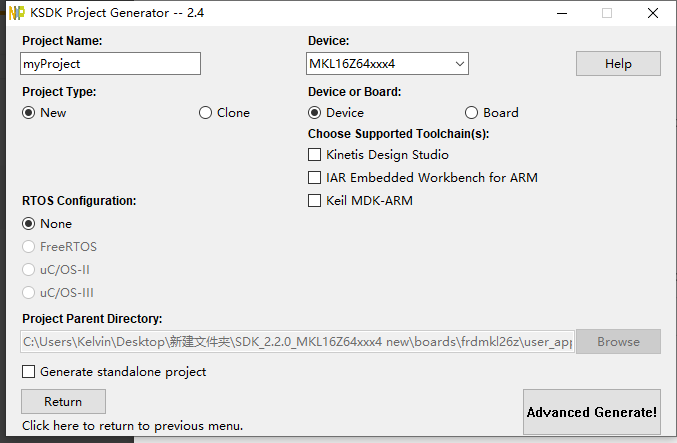Click the Project Name input field

pos(110,64)
